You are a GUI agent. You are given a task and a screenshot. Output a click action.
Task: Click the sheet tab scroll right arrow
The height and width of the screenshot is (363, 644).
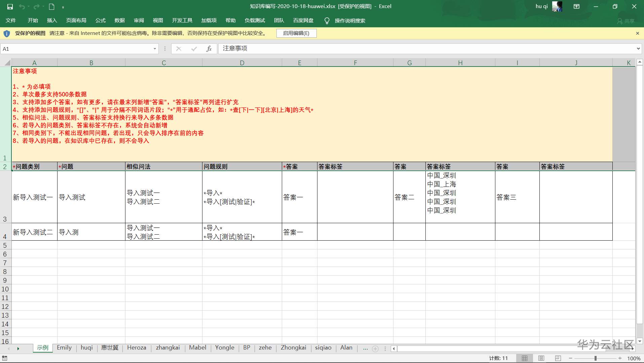(x=18, y=349)
